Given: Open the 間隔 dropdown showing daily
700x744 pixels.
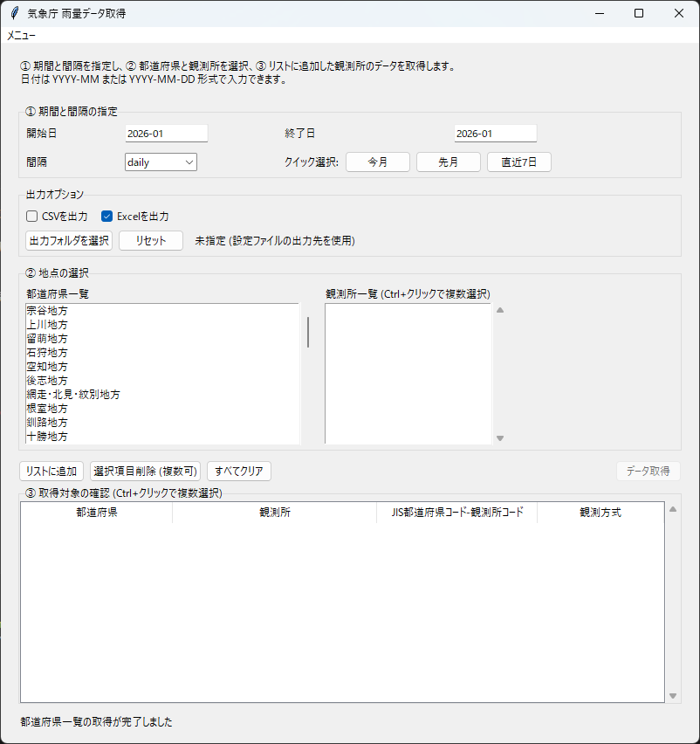Looking at the screenshot, I should pyautogui.click(x=160, y=162).
